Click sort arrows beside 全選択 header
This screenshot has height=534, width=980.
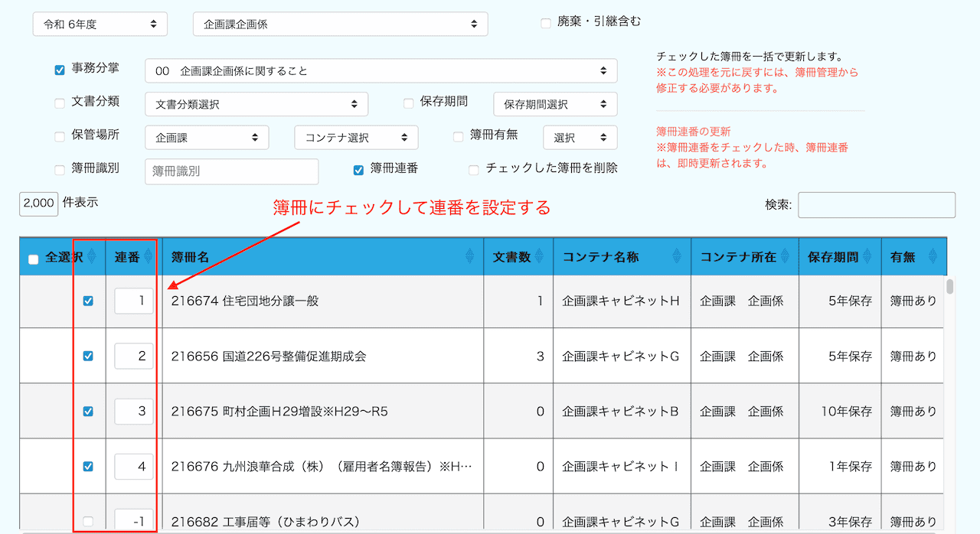tap(92, 257)
